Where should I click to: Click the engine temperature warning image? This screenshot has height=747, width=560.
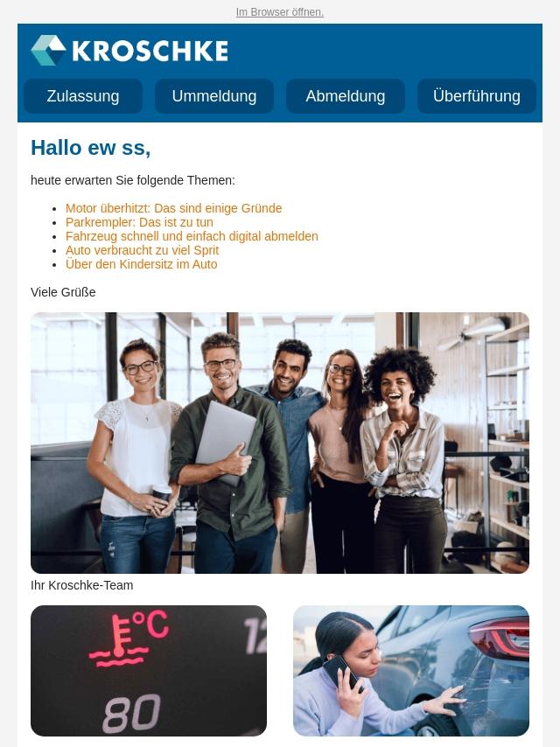tap(149, 671)
